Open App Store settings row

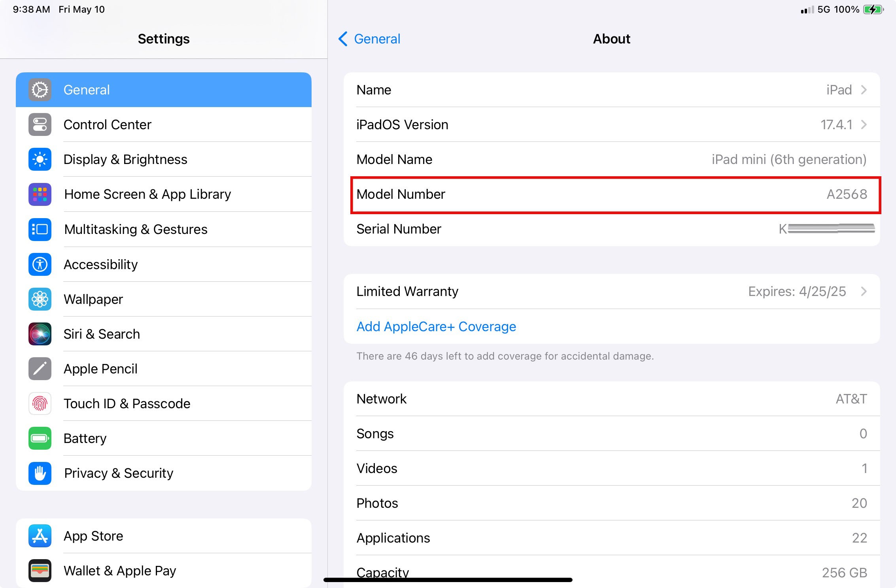click(x=164, y=536)
